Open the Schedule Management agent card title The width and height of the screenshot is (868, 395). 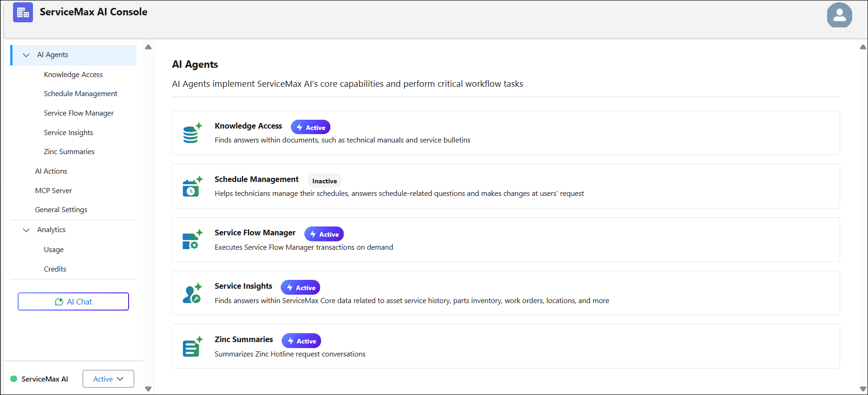click(257, 179)
